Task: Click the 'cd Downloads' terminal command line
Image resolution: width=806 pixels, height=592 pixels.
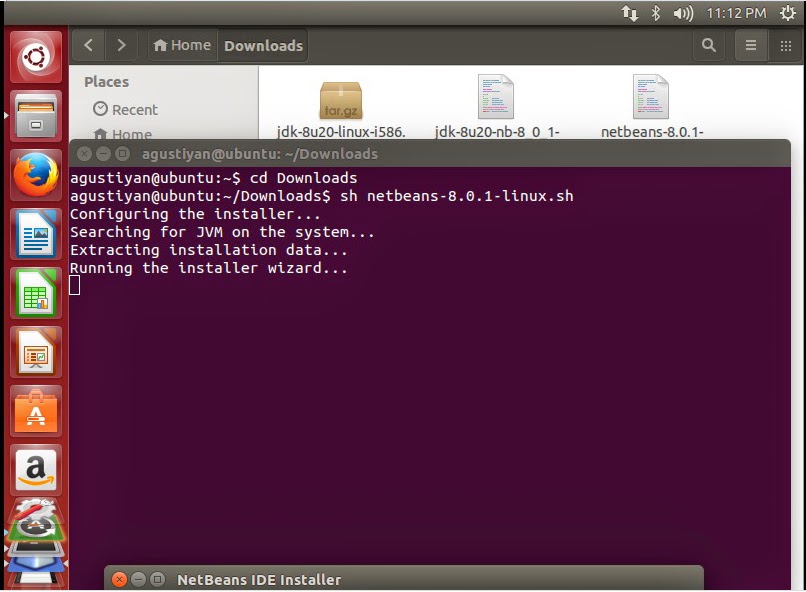Action: click(x=213, y=178)
